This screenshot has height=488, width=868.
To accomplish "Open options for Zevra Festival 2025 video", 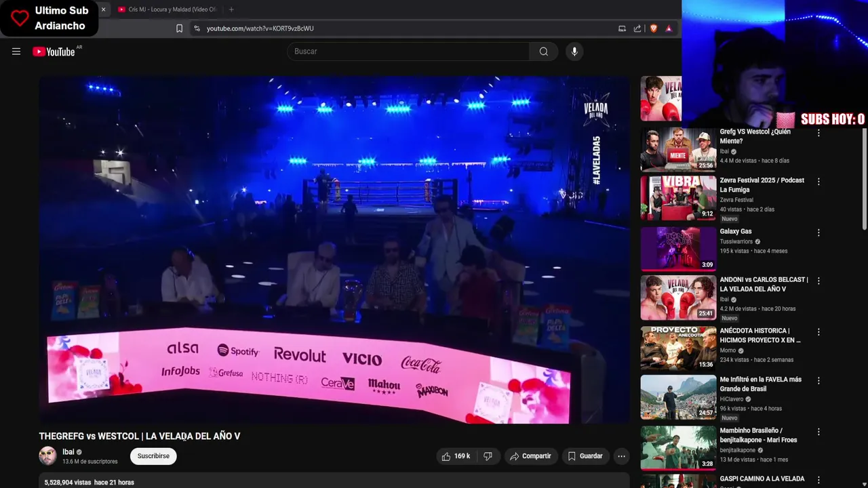I will (x=818, y=182).
